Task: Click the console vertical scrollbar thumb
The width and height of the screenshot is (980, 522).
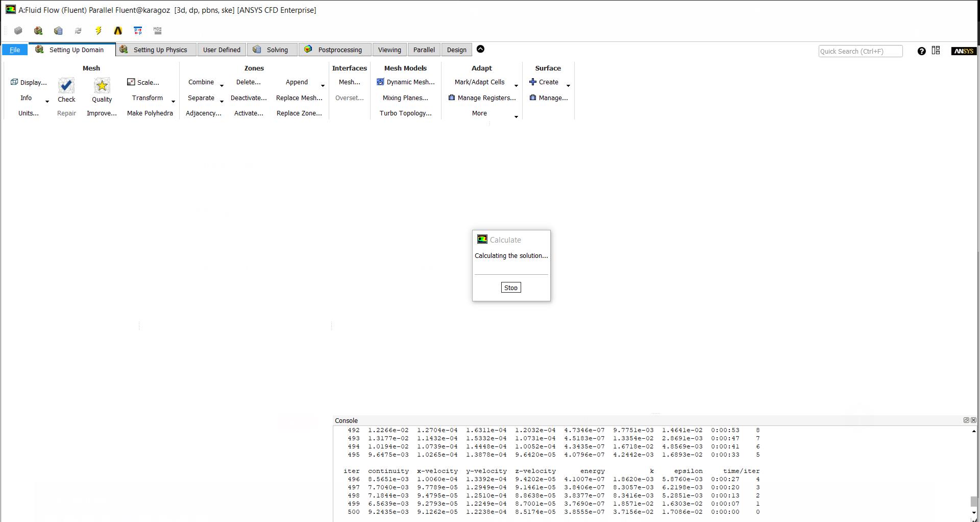Action: pos(974,502)
